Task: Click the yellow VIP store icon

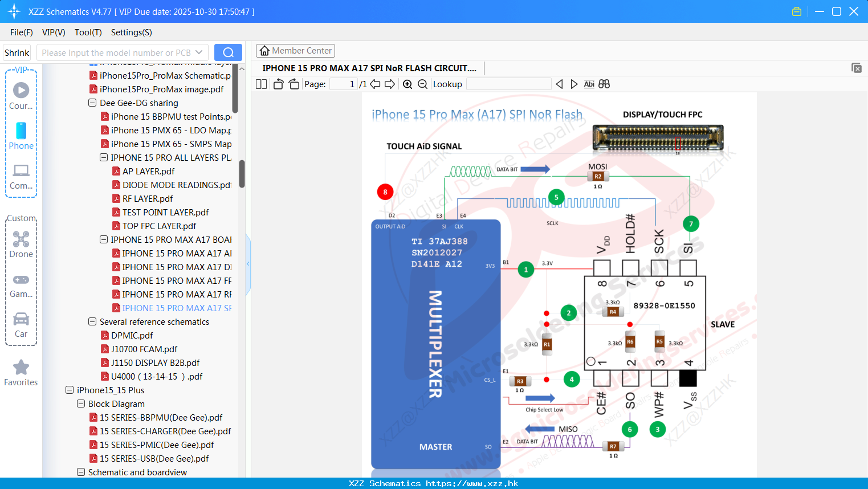Action: point(797,11)
